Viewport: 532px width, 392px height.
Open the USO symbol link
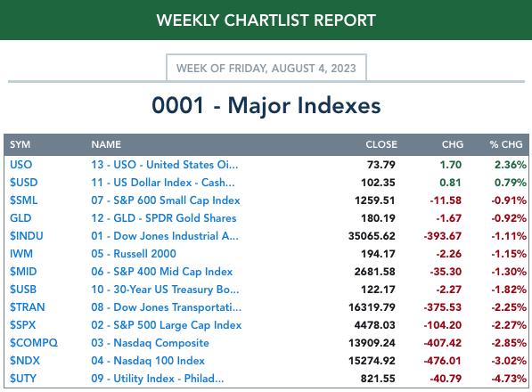21,165
